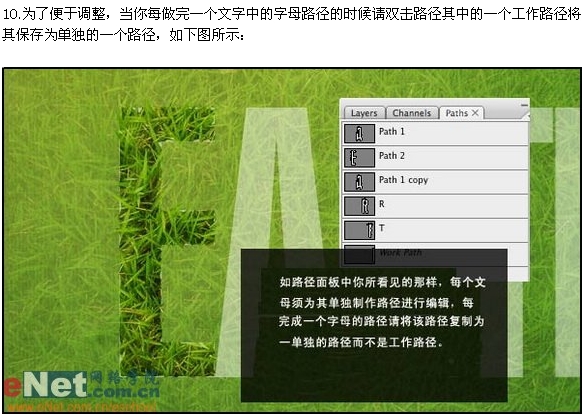Select the row labeled "Path 2"

(435, 158)
